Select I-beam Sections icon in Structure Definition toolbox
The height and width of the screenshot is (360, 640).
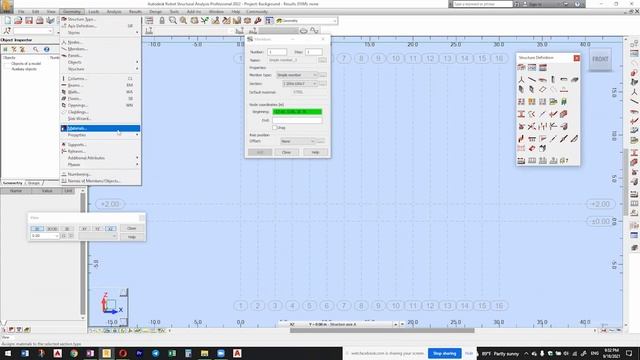pyautogui.click(x=521, y=114)
